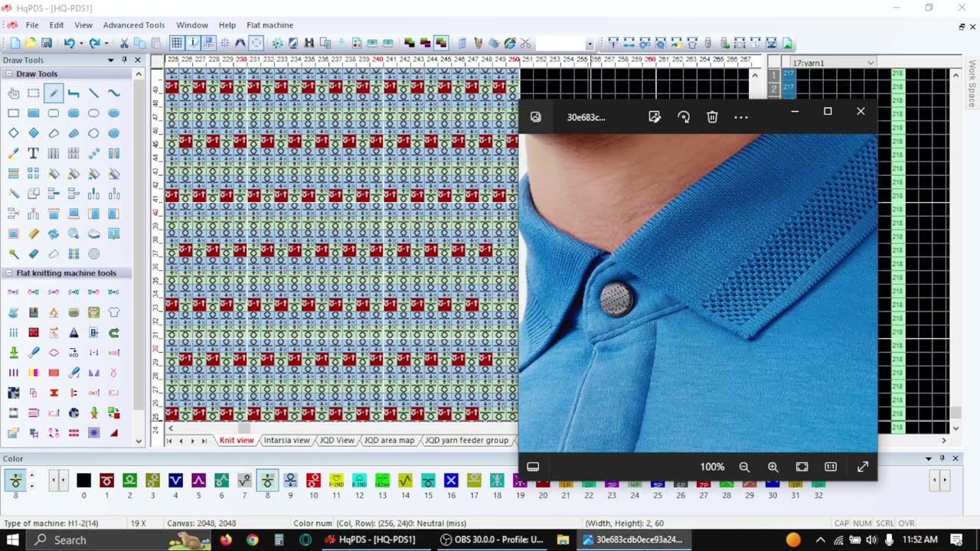Screen dimensions: 980x551
Task: Open the Undo history dropdown arrow
Action: (x=80, y=44)
